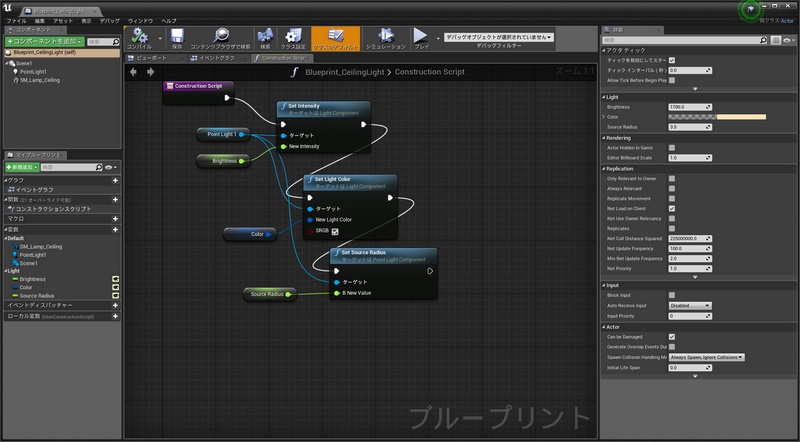The image size is (800, 442).
Task: Open Compile options dropdown arrow
Action: point(160,38)
